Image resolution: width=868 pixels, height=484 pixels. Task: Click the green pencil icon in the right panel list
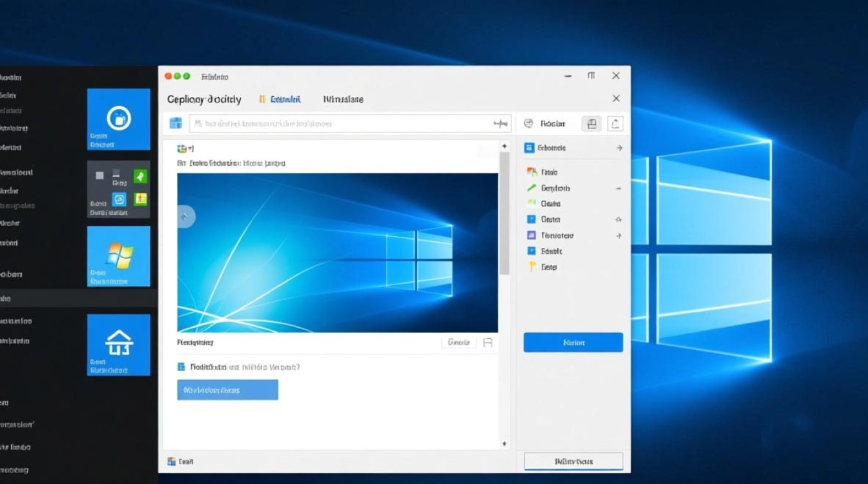(532, 188)
